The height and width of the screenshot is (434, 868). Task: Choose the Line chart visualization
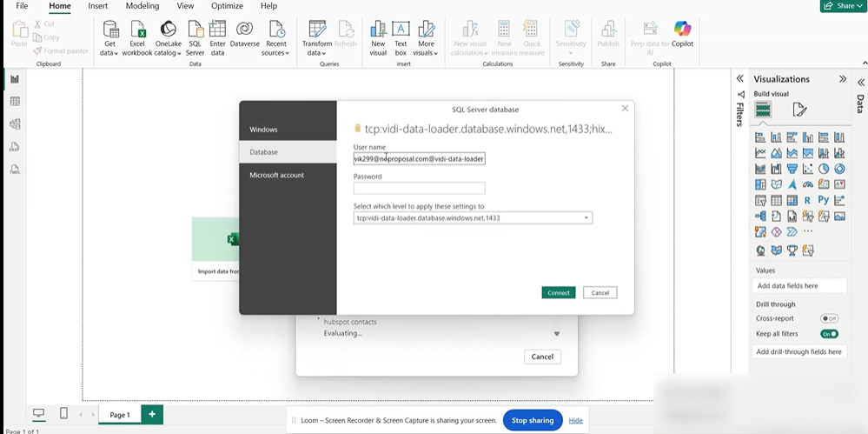[760, 153]
